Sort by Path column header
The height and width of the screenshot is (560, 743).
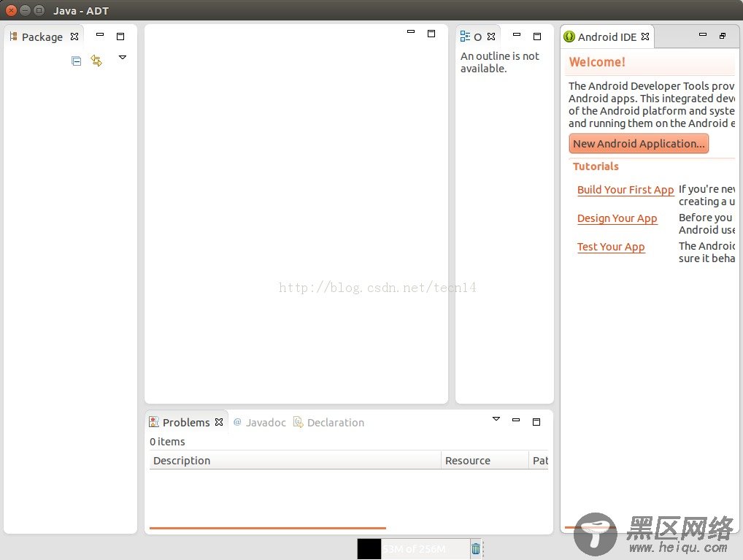[539, 461]
